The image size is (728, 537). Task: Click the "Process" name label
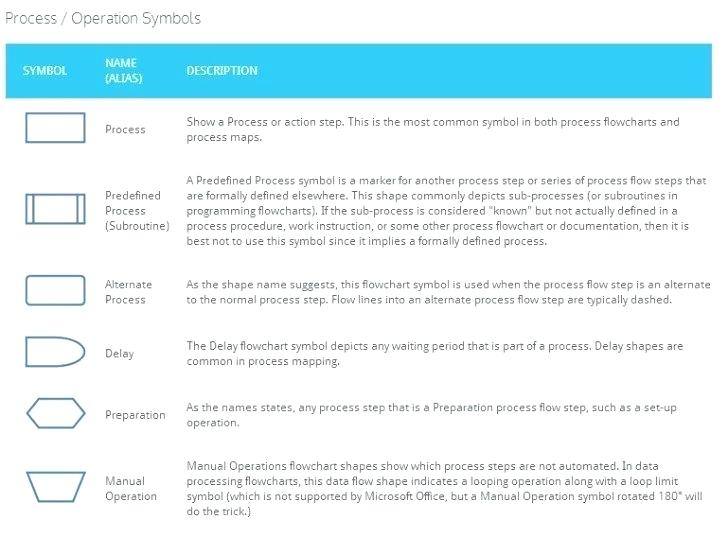pyautogui.click(x=125, y=129)
